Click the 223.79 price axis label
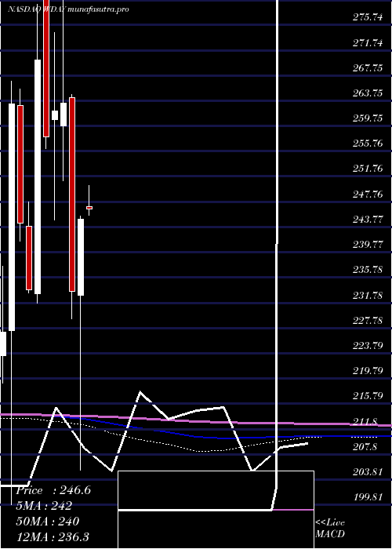The width and height of the screenshot is (392, 549). point(368,346)
